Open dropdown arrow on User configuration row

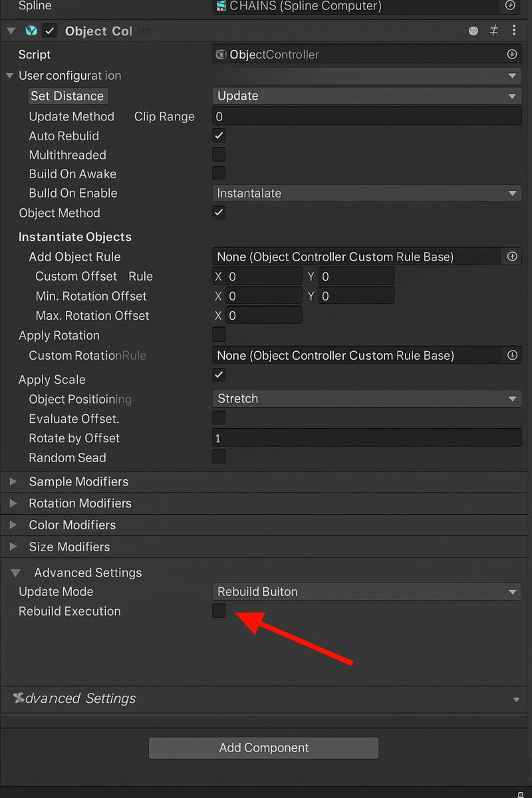tap(513, 76)
